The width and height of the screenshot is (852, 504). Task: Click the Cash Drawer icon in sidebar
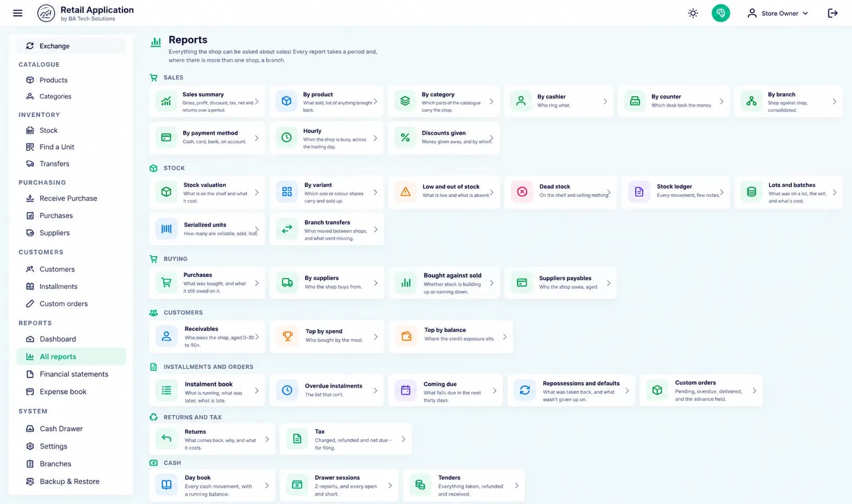coord(30,429)
